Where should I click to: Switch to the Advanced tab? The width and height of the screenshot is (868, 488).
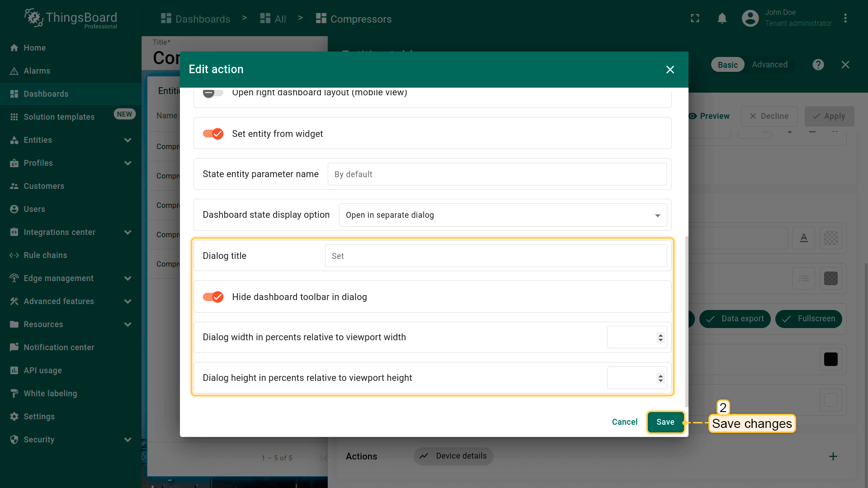click(769, 65)
